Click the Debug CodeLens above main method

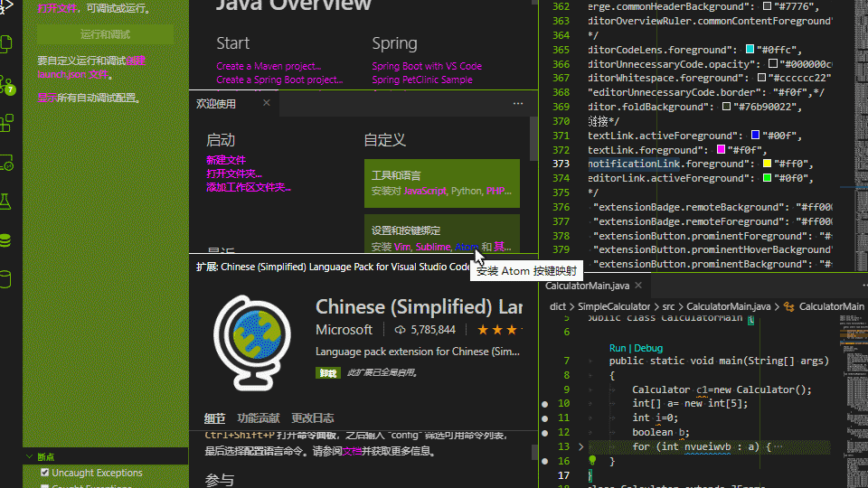(x=647, y=348)
